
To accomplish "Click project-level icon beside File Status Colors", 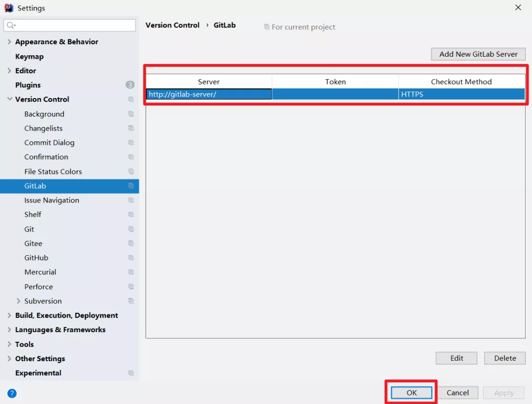I will (131, 171).
